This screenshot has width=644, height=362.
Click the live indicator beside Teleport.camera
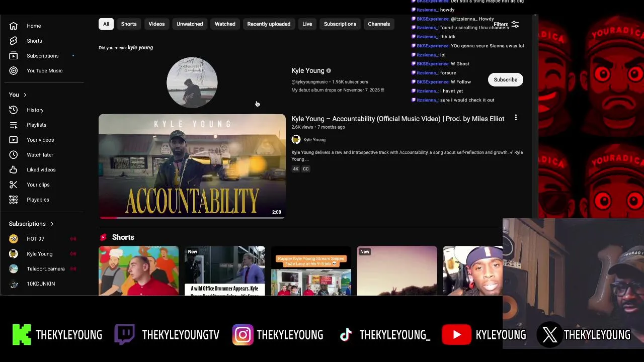pyautogui.click(x=73, y=268)
